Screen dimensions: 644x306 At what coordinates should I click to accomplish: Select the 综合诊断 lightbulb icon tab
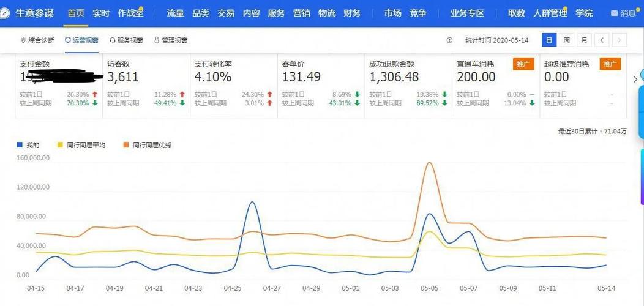pos(23,40)
